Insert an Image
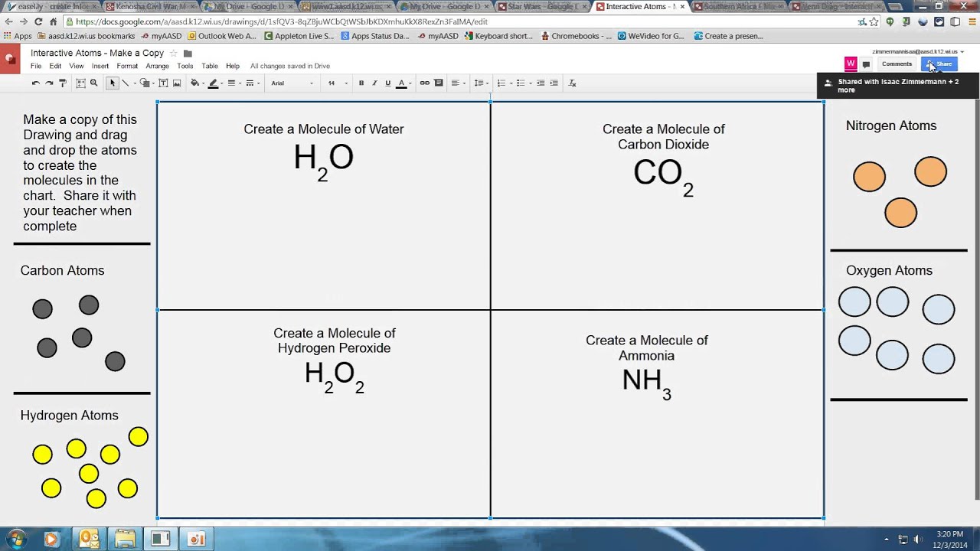 [176, 83]
